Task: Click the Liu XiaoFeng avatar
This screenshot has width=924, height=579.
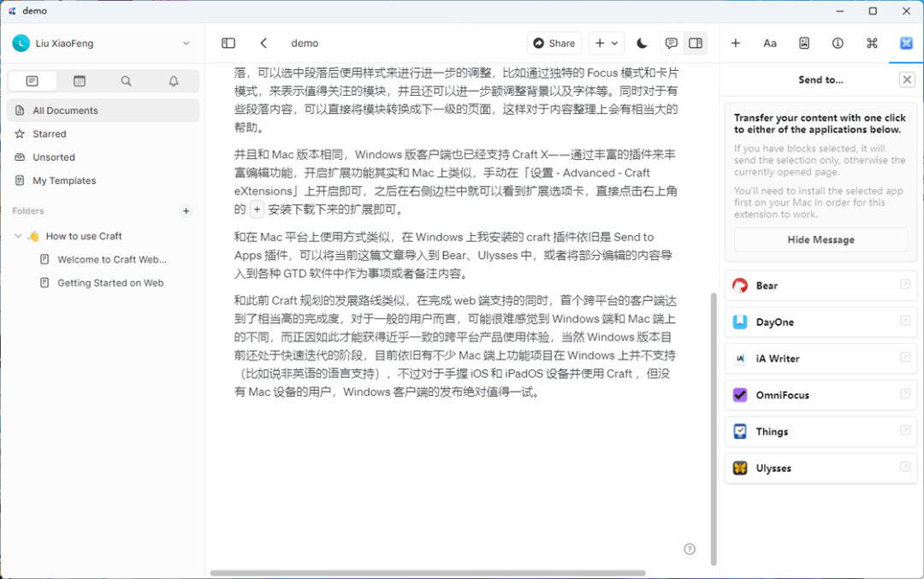Action: [21, 43]
